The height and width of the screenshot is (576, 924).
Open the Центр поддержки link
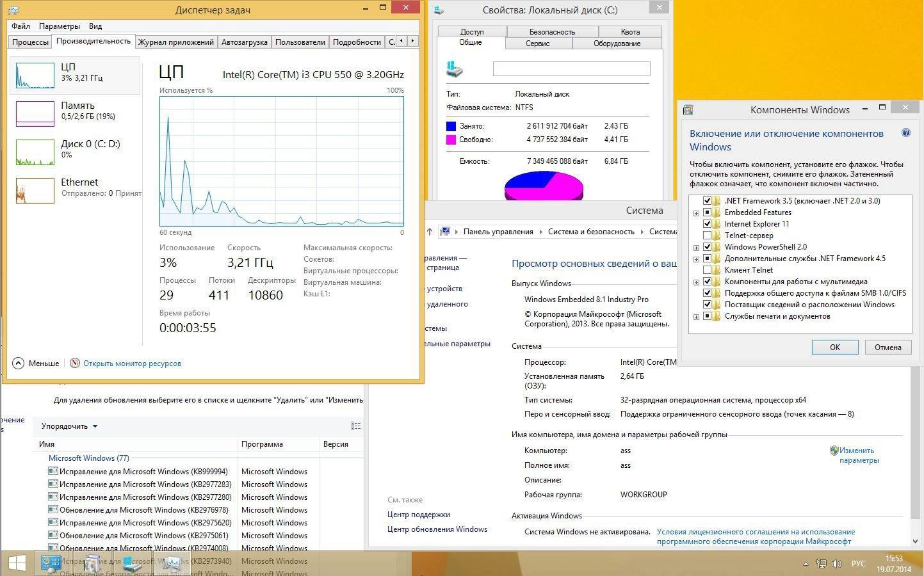point(419,515)
